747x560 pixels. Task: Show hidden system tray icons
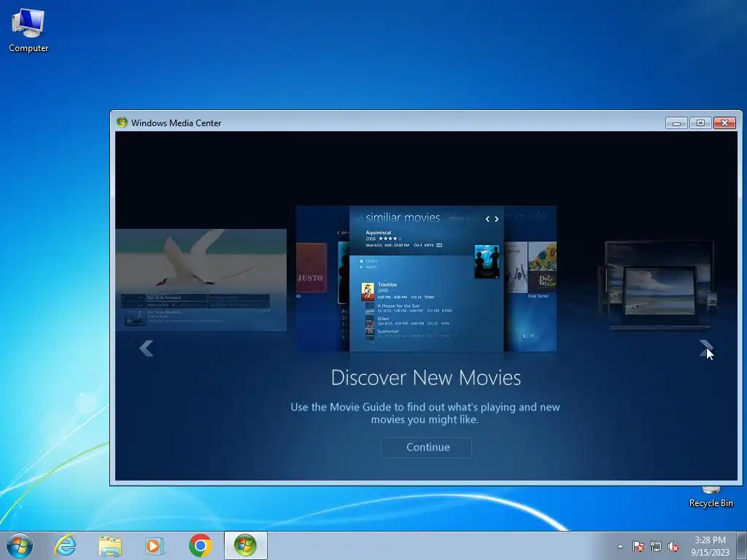click(620, 546)
